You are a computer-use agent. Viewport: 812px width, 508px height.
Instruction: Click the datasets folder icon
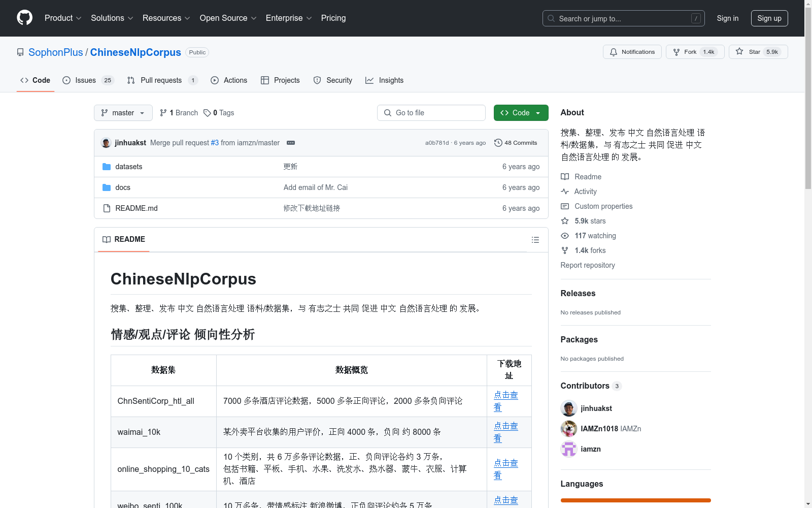(x=107, y=167)
